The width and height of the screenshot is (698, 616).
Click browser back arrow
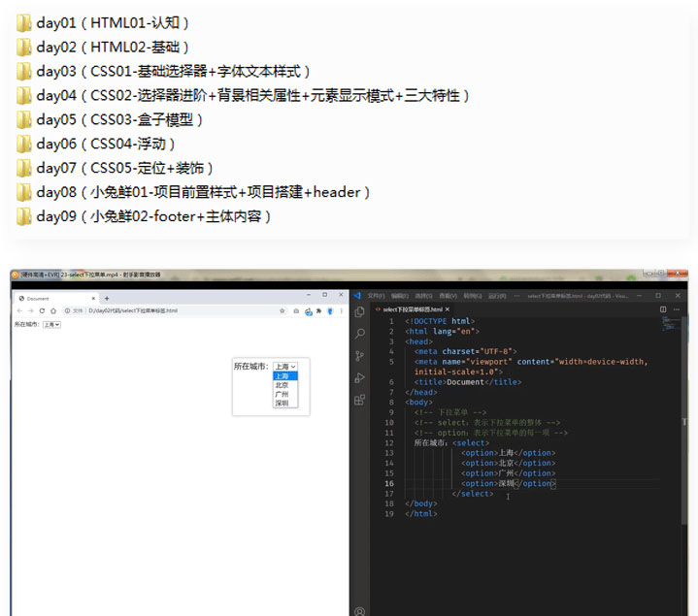19,310
